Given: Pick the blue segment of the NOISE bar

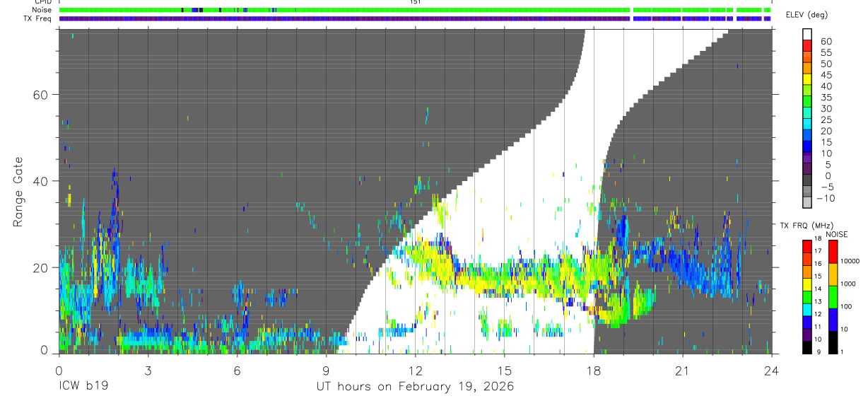Looking at the screenshot, I should pos(833,320).
